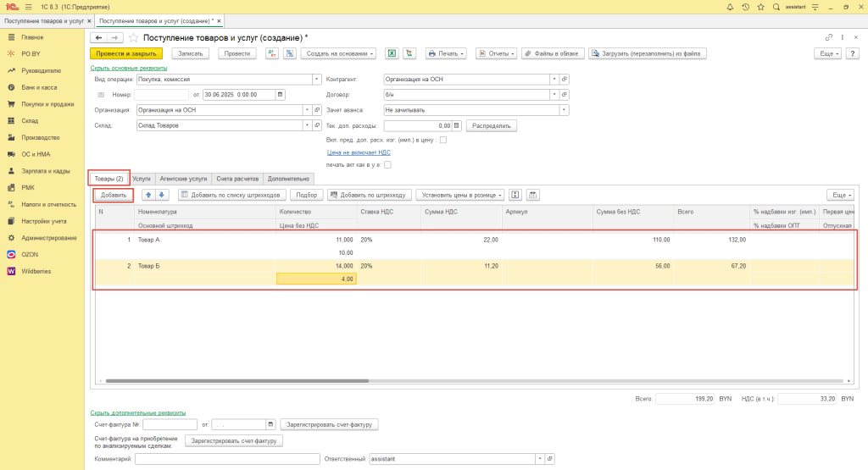This screenshot has width=868, height=470.
Task: Click the last table toolbar icon
Action: (532, 195)
